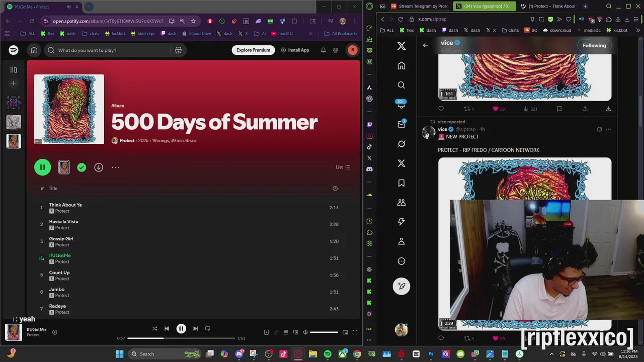Open the iCloud Drive bookmark

click(196, 34)
